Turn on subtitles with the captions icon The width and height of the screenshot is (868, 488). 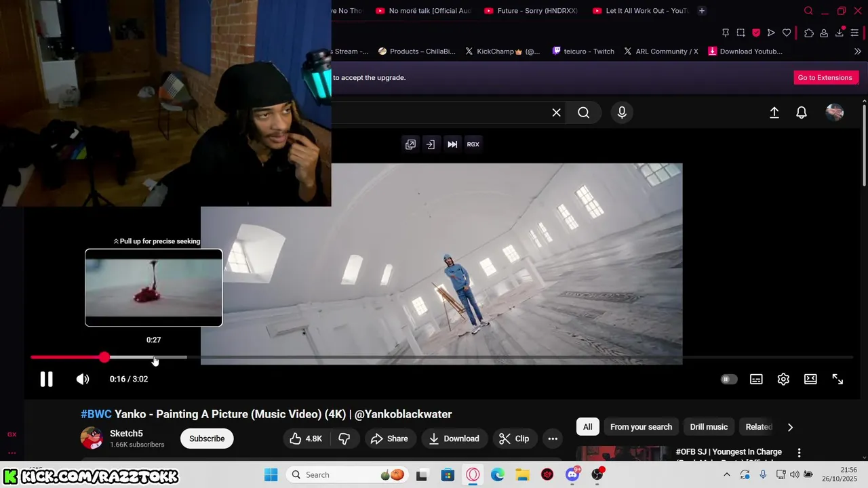(x=756, y=380)
